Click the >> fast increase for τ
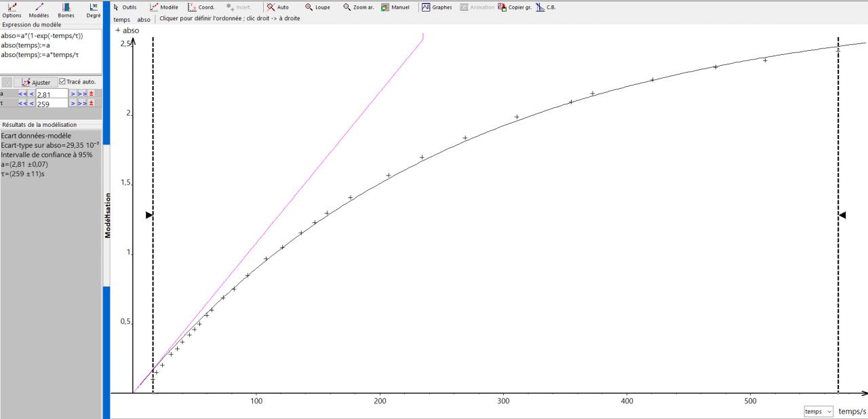Screen dimensions: 868x419 click(x=82, y=104)
